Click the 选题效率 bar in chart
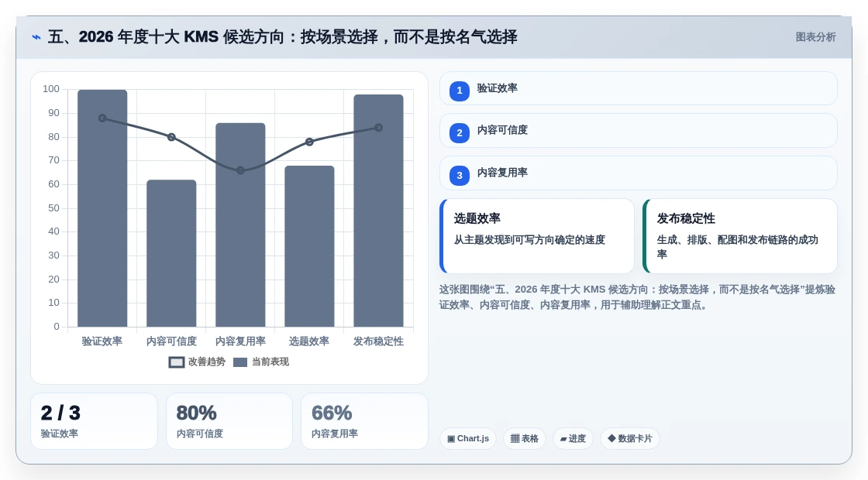Viewport: 868px width, 480px height. tap(309, 246)
